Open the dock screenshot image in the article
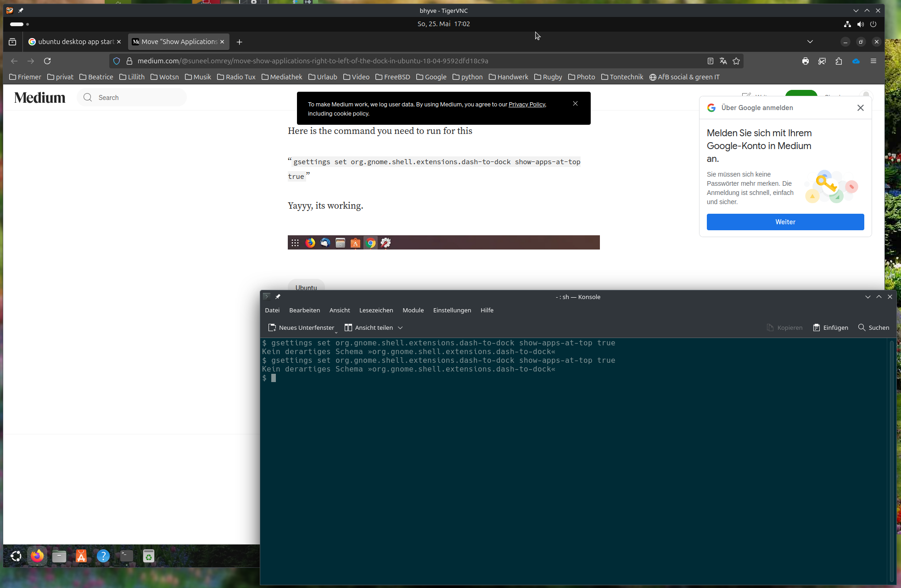 (444, 242)
